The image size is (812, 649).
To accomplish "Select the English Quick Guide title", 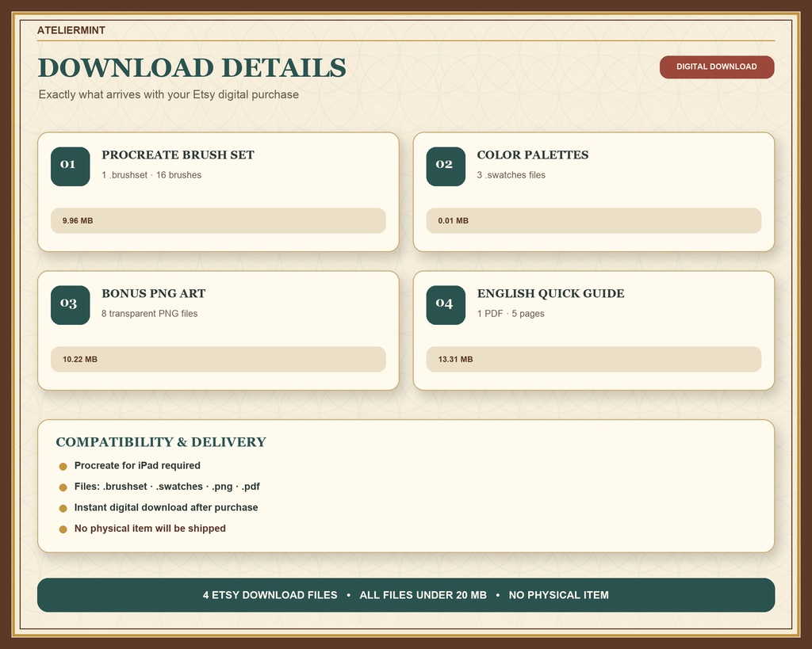I will [551, 293].
